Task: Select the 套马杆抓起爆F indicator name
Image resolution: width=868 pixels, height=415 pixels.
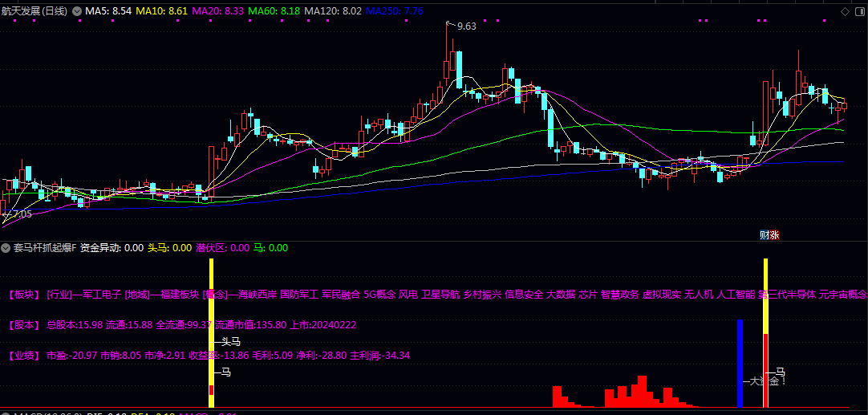Action: point(46,248)
